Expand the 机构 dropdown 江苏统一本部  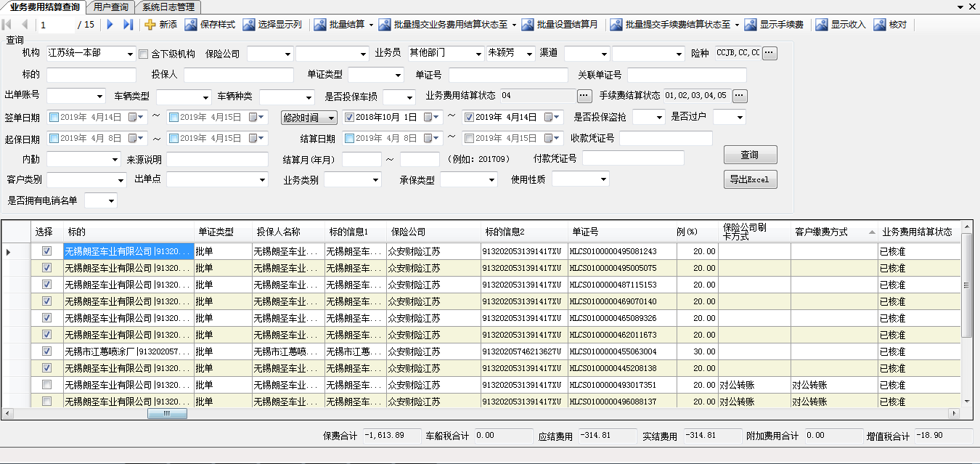click(x=130, y=54)
